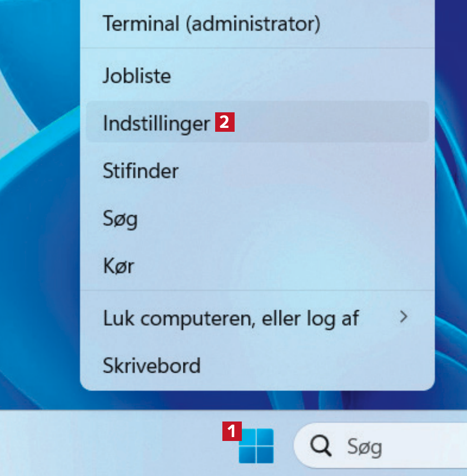Screen dimensions: 467x476
Task: Open Stifinder from the menu
Action: [141, 170]
